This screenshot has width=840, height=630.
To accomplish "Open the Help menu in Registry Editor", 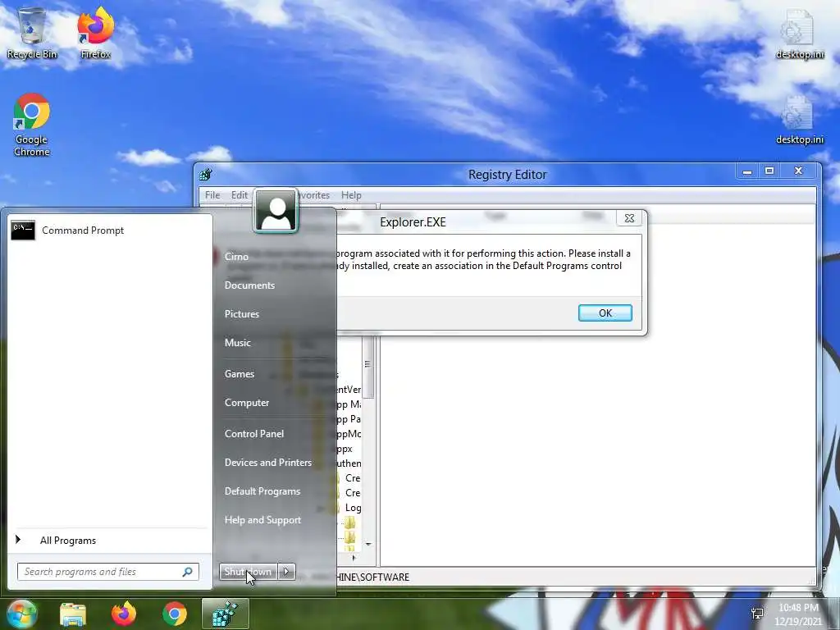I will click(x=351, y=195).
